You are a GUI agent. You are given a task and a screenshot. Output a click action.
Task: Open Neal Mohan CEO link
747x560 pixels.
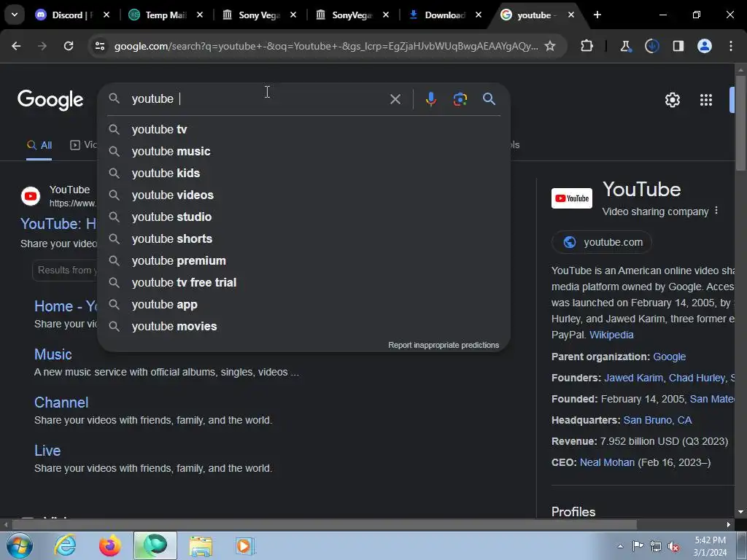click(607, 462)
